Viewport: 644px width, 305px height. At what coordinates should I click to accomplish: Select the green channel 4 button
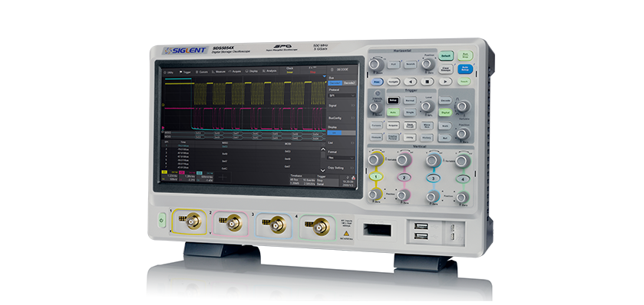pyautogui.click(x=462, y=179)
